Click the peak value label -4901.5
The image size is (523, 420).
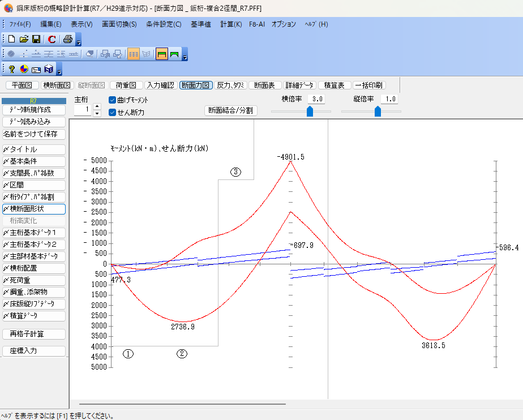coord(290,157)
